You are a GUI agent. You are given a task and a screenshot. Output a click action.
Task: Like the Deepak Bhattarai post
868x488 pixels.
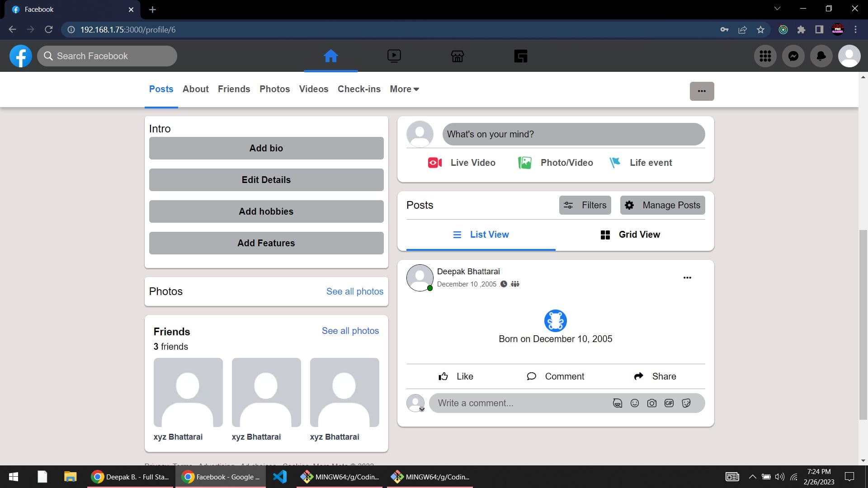pos(456,376)
